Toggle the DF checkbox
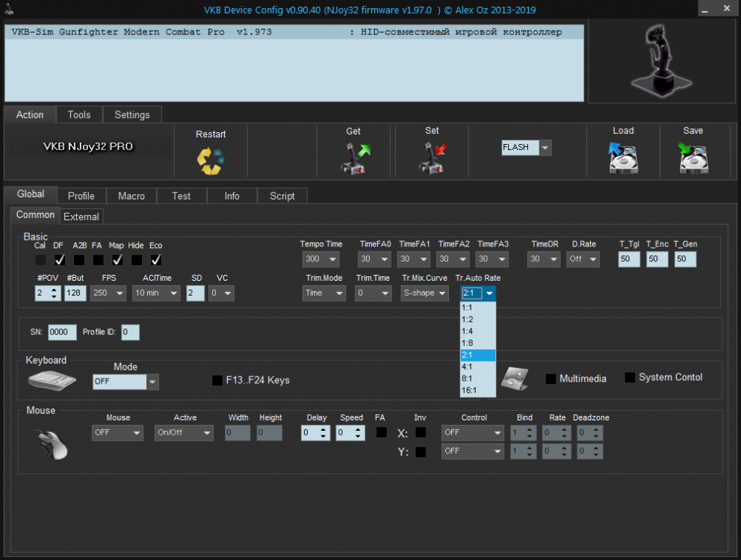Viewport: 741px width, 560px height. (x=60, y=260)
